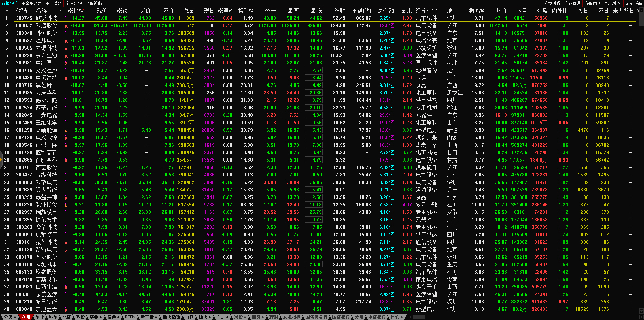Click the R marker next to 中远海特
Viewport: 644px width, 320px height.
66,78
